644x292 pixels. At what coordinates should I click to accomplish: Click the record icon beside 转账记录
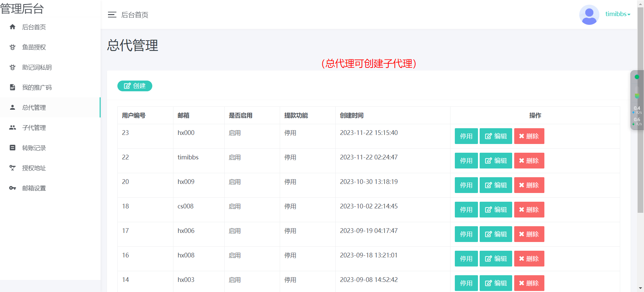pos(12,148)
